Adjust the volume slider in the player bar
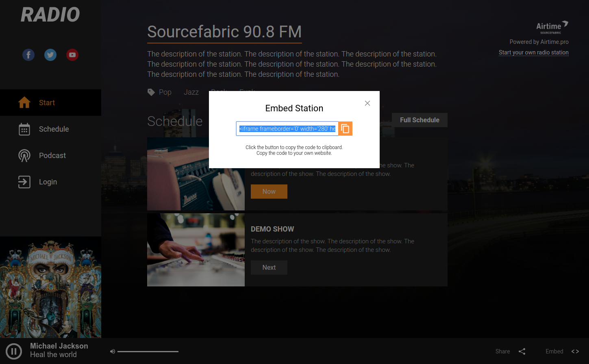This screenshot has width=589, height=364. 148,351
